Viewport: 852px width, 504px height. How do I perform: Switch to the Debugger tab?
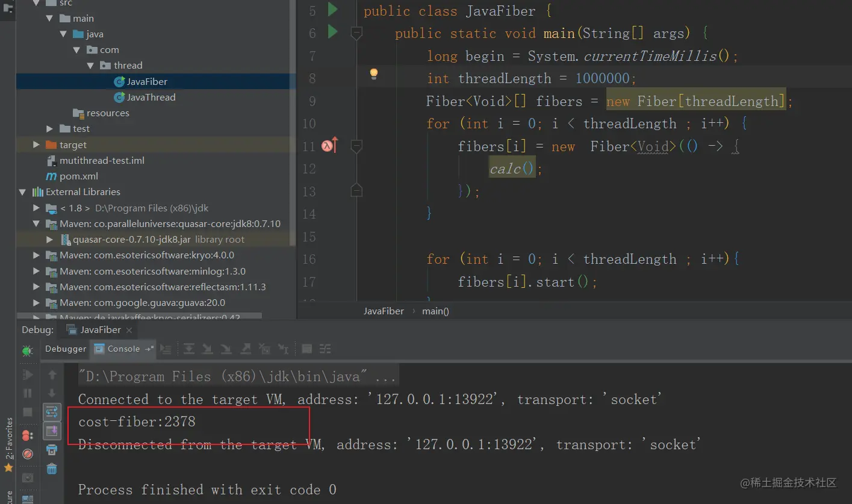[66, 349]
